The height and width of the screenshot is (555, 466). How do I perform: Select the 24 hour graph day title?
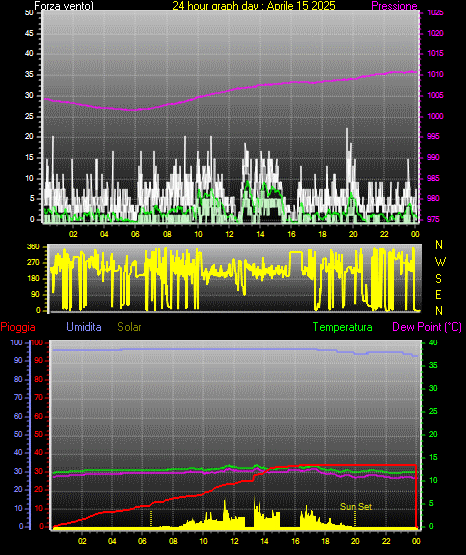tap(254, 6)
